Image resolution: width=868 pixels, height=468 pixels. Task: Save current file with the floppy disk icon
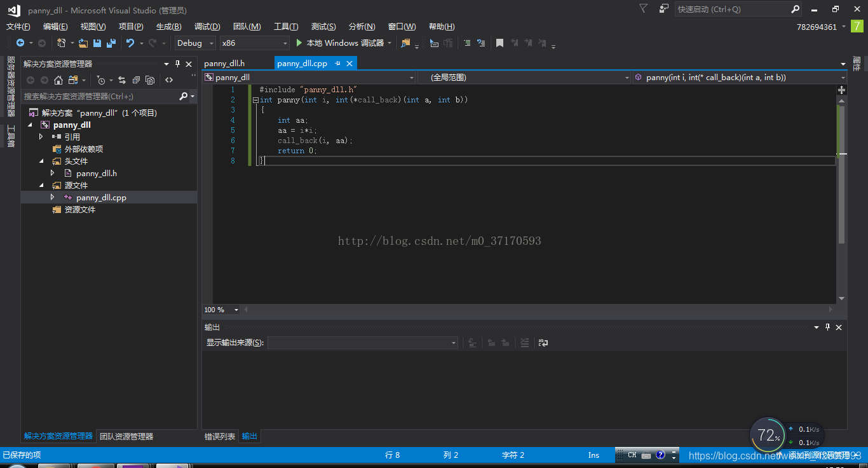(x=97, y=43)
